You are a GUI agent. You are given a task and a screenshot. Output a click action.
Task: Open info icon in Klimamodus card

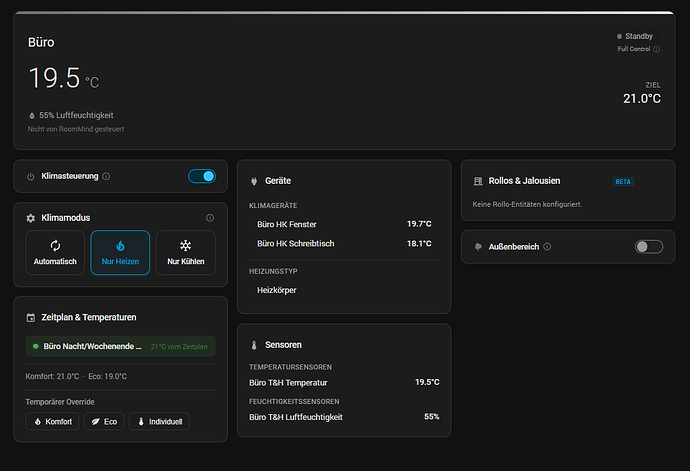point(210,218)
